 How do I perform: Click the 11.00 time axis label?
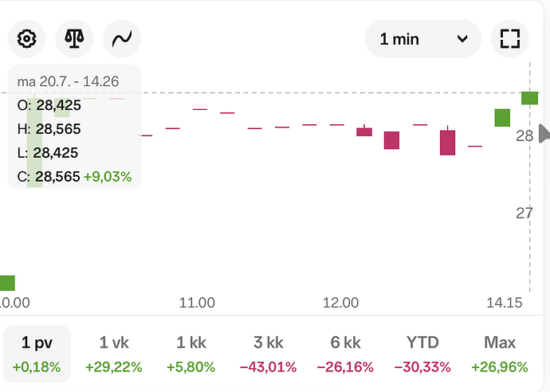coord(197,303)
